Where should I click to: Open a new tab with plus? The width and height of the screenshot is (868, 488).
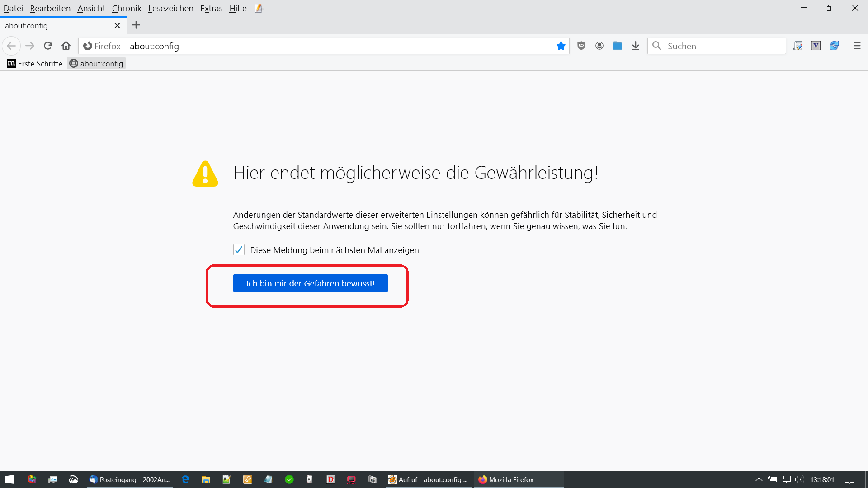136,25
